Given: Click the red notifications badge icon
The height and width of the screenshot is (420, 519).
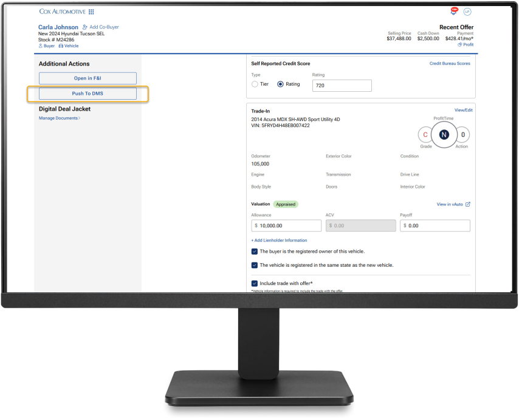Looking at the screenshot, I should point(454,11).
